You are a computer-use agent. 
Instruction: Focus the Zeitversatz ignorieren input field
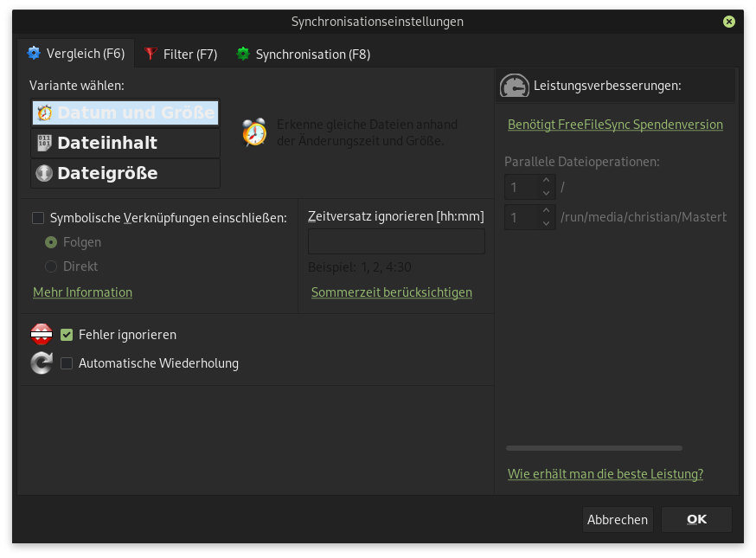(x=396, y=241)
